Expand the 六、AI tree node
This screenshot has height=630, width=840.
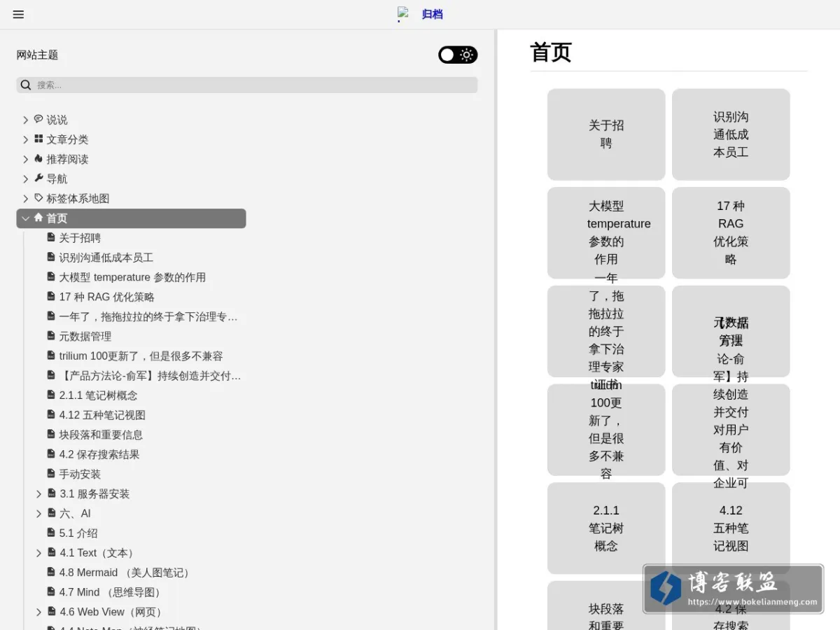tap(39, 513)
